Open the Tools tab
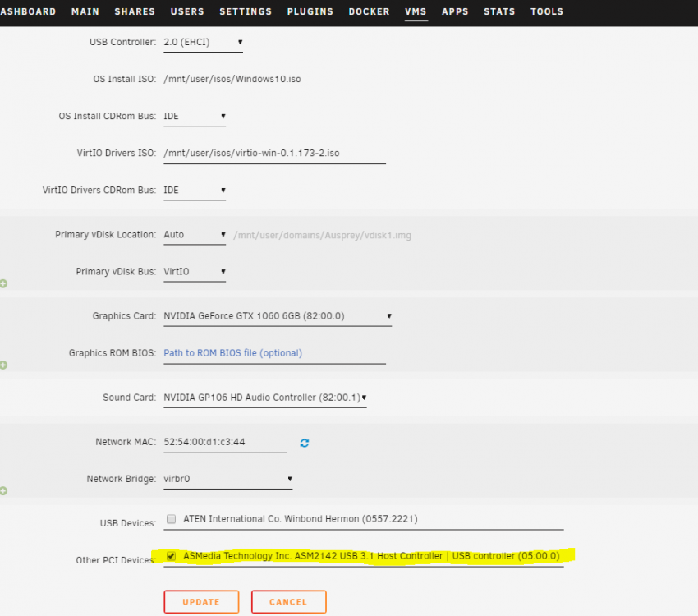The width and height of the screenshot is (698, 616). tap(547, 11)
